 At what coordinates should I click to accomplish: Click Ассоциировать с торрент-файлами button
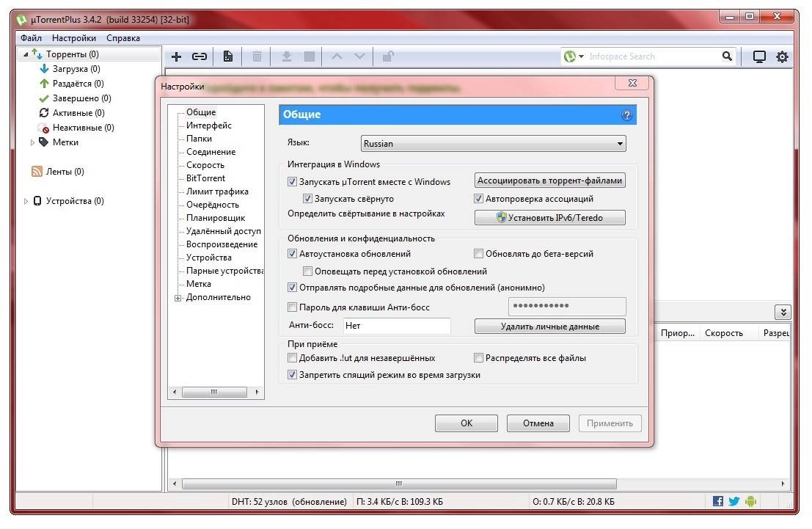click(x=550, y=180)
